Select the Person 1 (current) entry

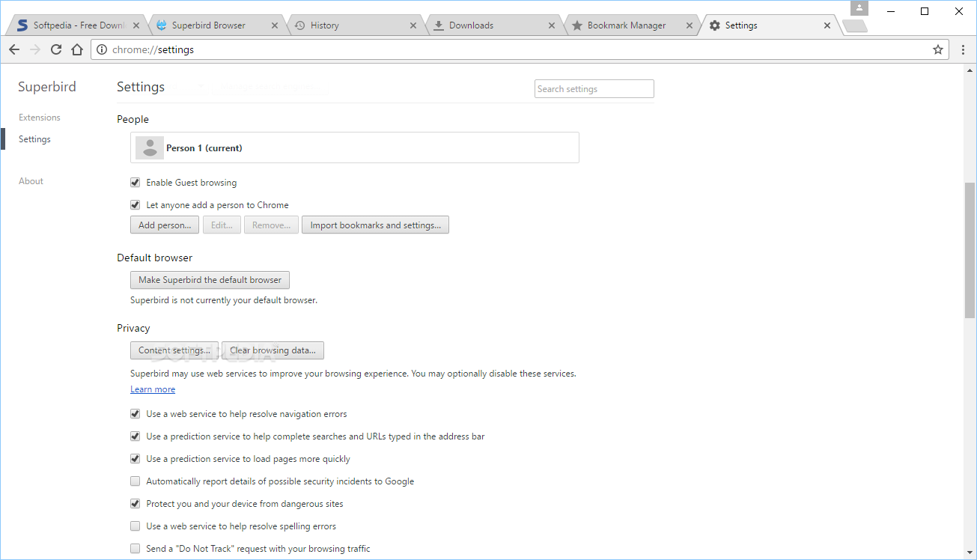pos(355,147)
